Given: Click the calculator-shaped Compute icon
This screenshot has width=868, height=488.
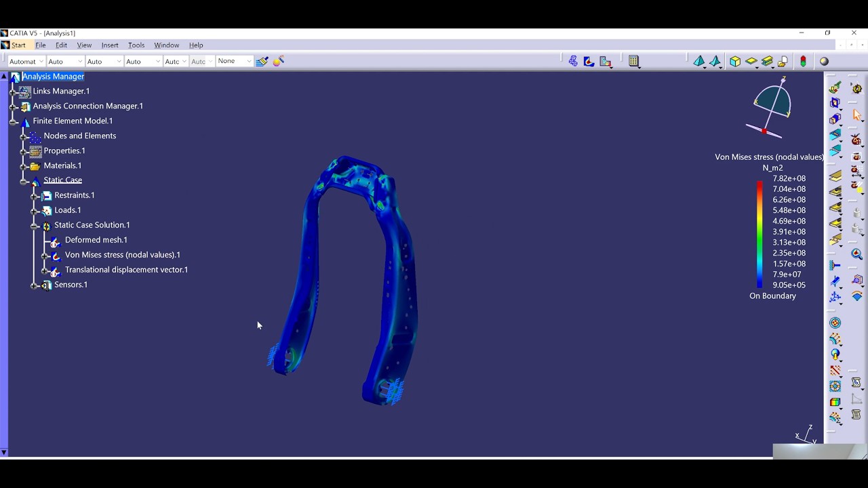Looking at the screenshot, I should click(x=633, y=61).
